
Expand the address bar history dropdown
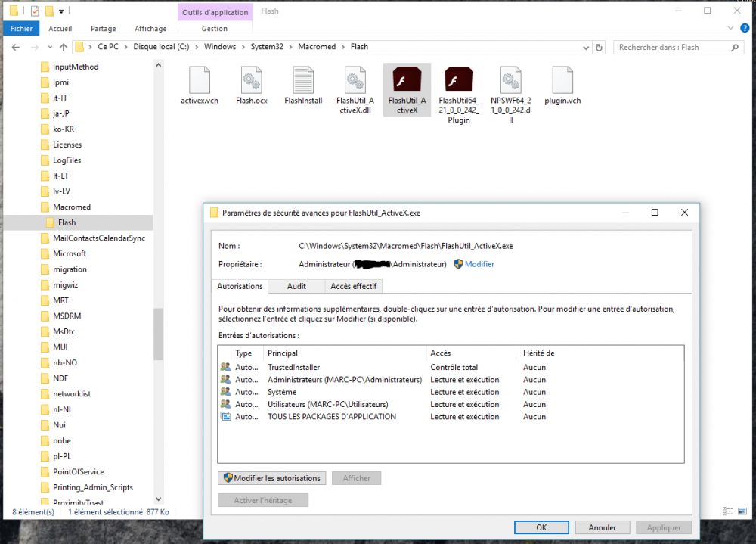point(585,47)
